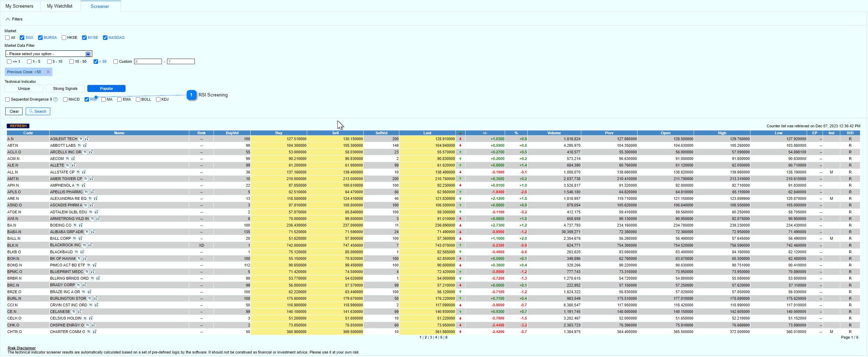
Task: Click TI icon beside BURLINGTON STOR
Action: pos(90,298)
